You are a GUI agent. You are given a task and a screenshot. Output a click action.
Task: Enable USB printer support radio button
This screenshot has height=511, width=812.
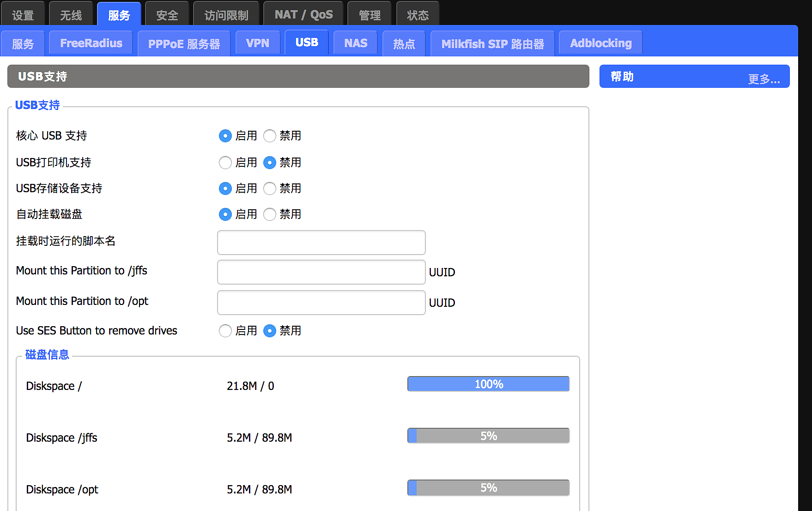click(225, 163)
